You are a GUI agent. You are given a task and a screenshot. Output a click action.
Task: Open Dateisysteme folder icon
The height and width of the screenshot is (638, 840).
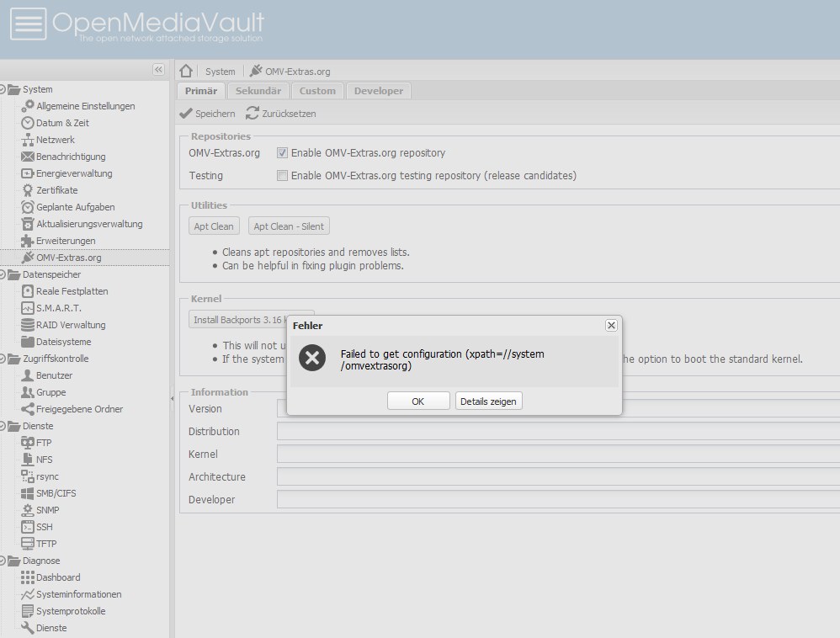[27, 342]
